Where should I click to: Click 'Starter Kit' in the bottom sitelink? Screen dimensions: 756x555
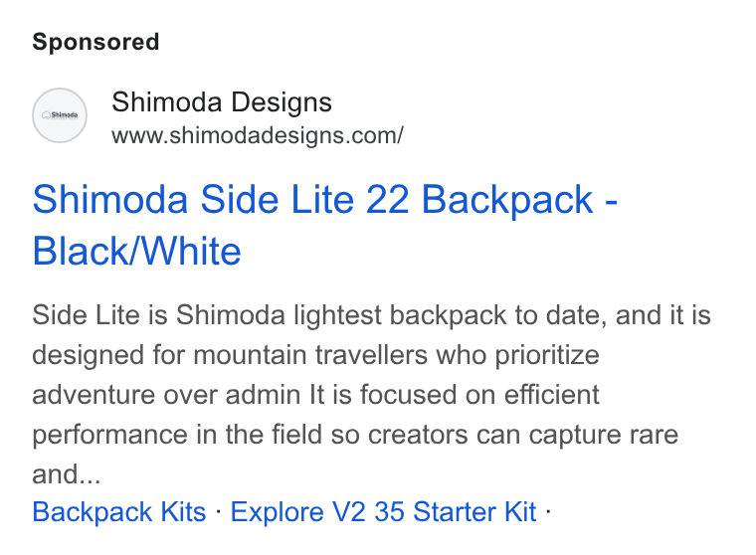474,511
